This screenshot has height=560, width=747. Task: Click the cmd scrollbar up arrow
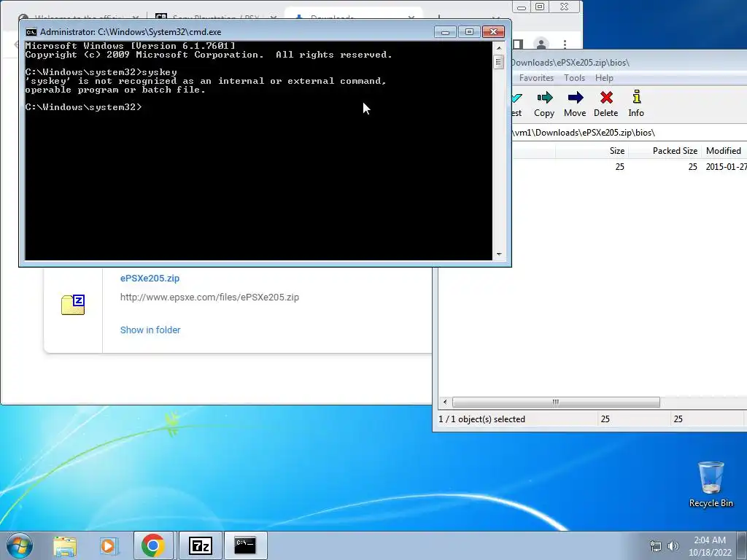coord(499,47)
